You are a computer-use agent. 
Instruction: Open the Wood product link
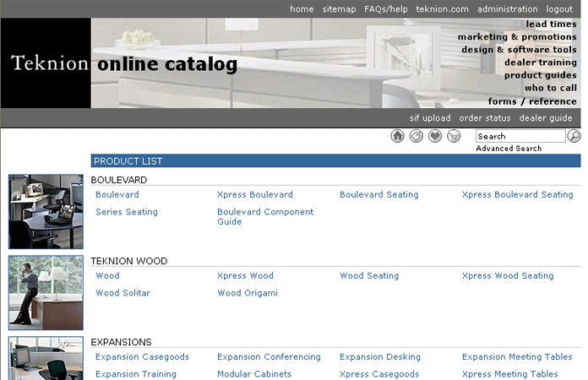coord(107,275)
